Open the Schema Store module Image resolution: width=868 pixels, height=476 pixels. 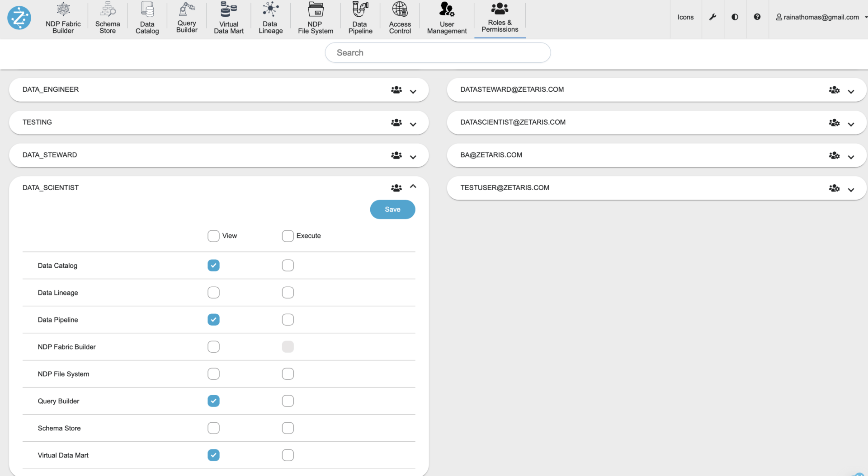(x=108, y=18)
